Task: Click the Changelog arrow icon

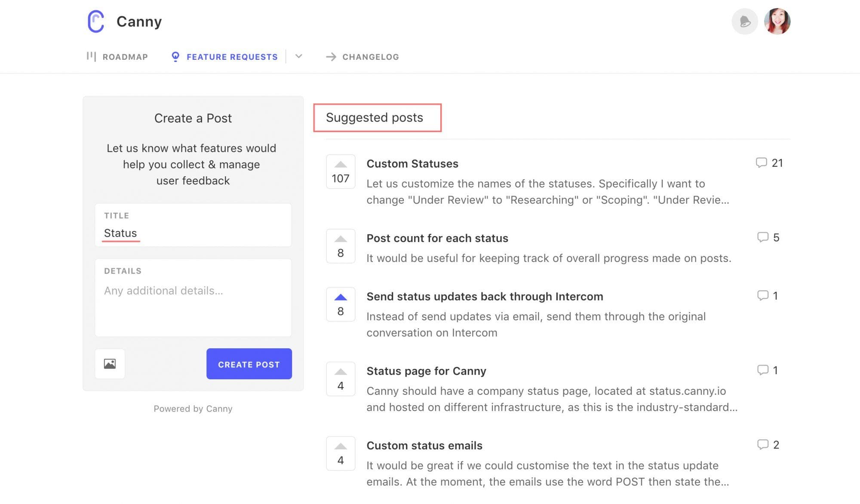Action: tap(331, 57)
